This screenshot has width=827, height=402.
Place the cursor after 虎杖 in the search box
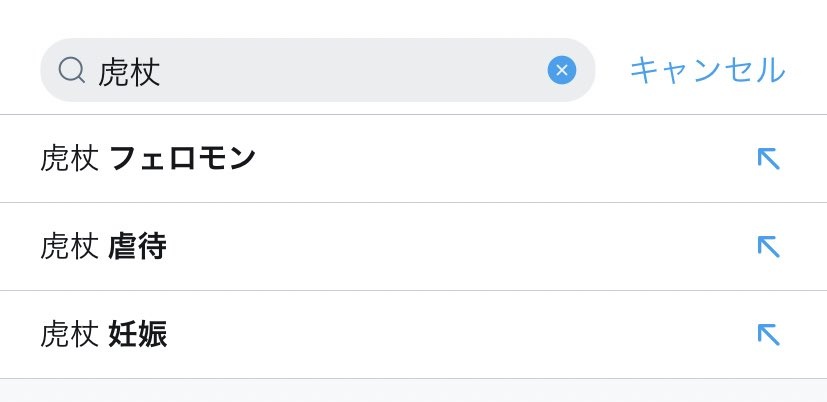(x=161, y=71)
